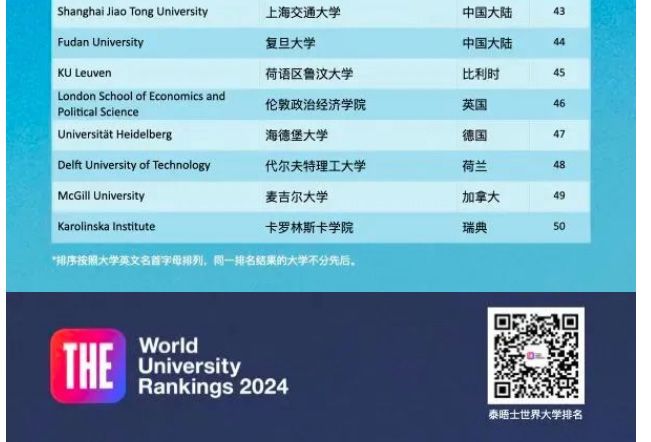Select 'McGill University' cell
Image resolution: width=651 pixels, height=442 pixels.
pyautogui.click(x=101, y=196)
